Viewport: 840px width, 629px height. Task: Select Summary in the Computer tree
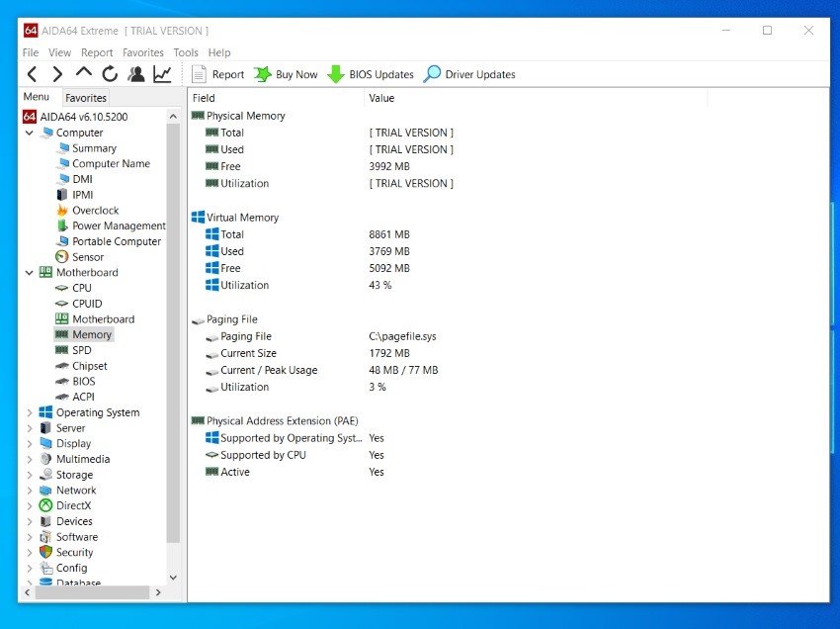click(94, 148)
